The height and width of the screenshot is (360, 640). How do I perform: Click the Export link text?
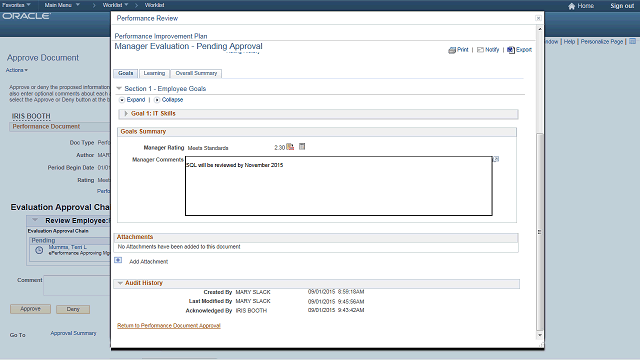pos(524,50)
